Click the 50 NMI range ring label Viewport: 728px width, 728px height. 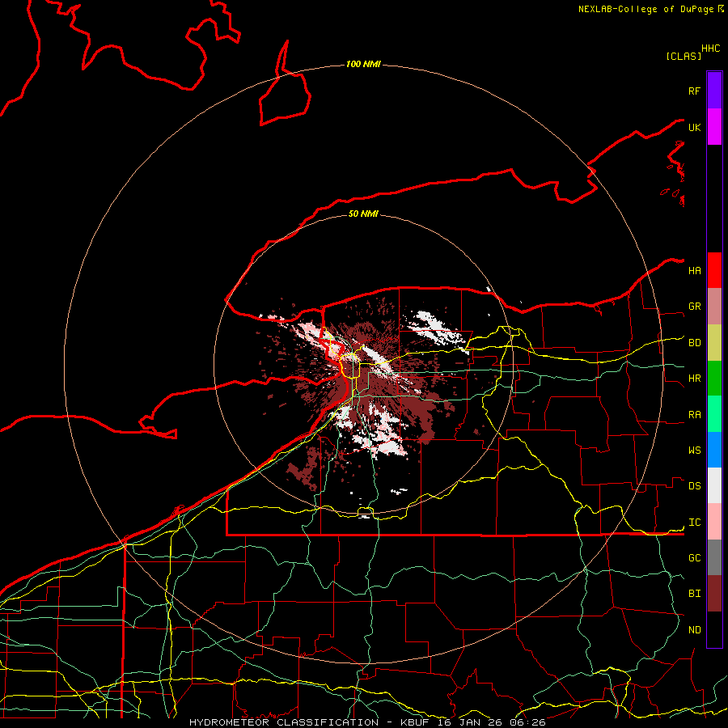pos(363,214)
